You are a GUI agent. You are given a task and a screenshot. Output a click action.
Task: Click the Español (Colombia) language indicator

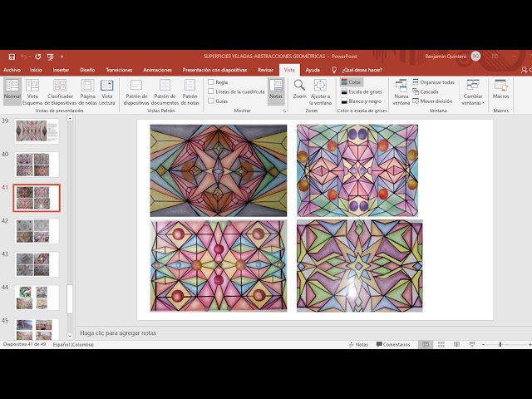73,344
